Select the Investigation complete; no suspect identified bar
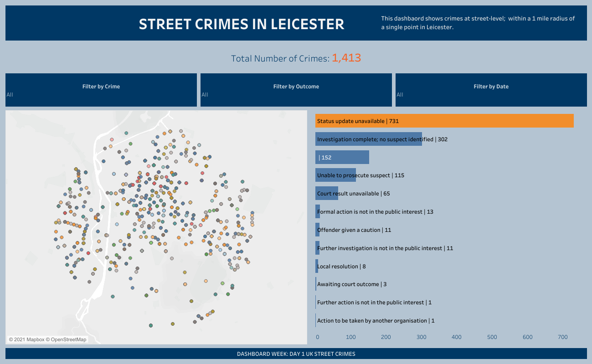 coord(369,139)
